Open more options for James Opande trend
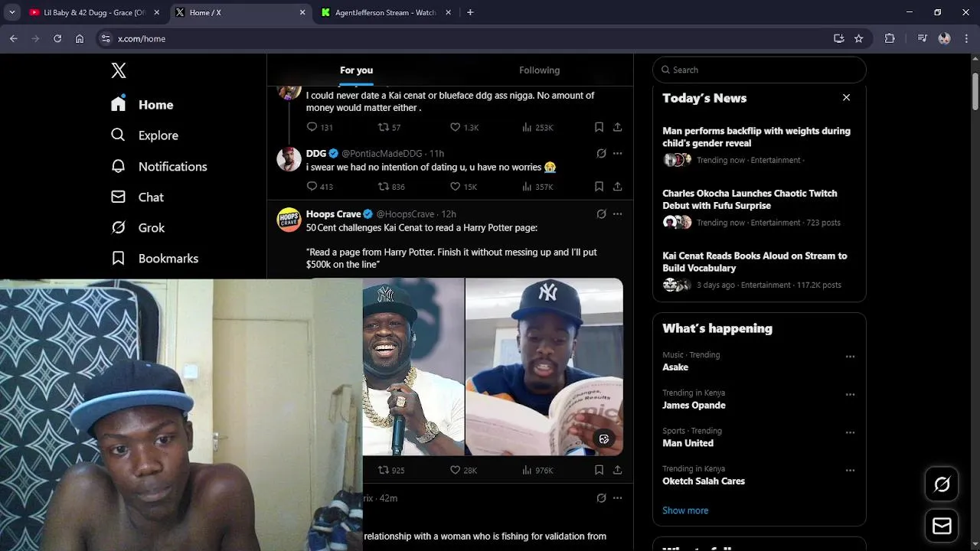980x551 pixels. tap(850, 395)
